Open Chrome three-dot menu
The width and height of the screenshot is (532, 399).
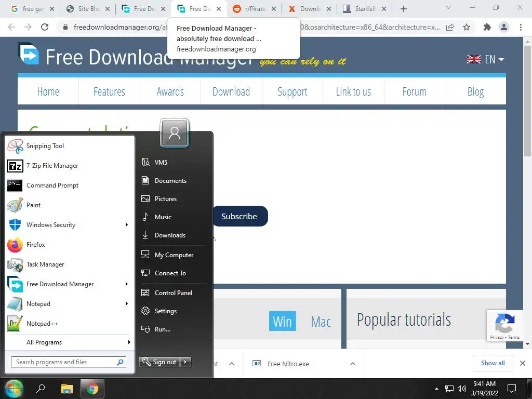(521, 27)
